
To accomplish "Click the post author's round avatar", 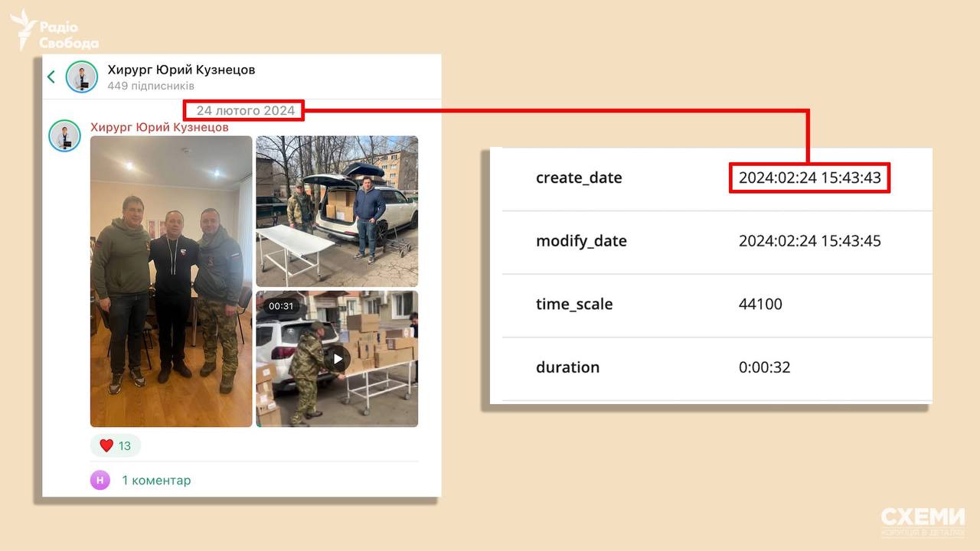I will coord(65,135).
